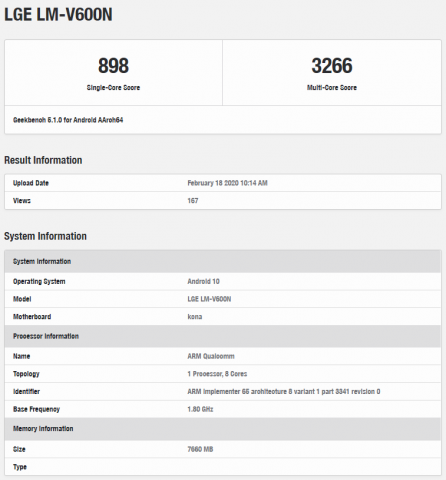Image resolution: width=446 pixels, height=480 pixels.
Task: Click the Processor Information header row
Action: (223, 336)
